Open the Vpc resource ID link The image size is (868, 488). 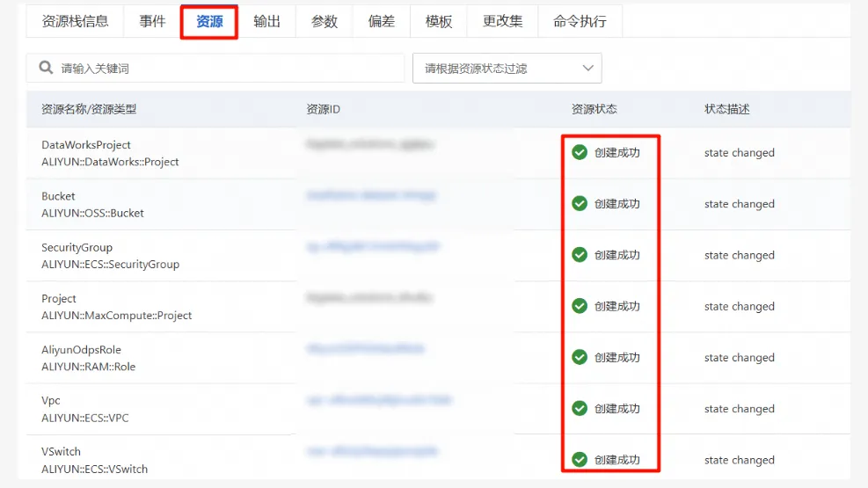point(379,399)
